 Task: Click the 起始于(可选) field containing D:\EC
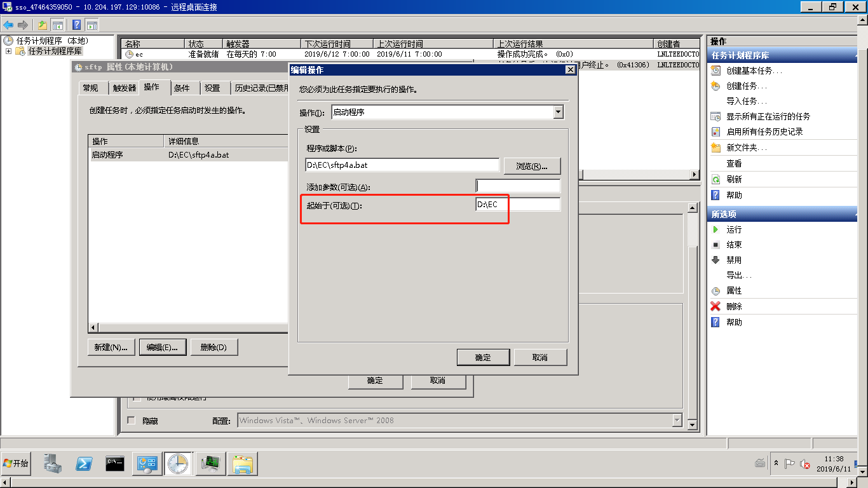518,204
